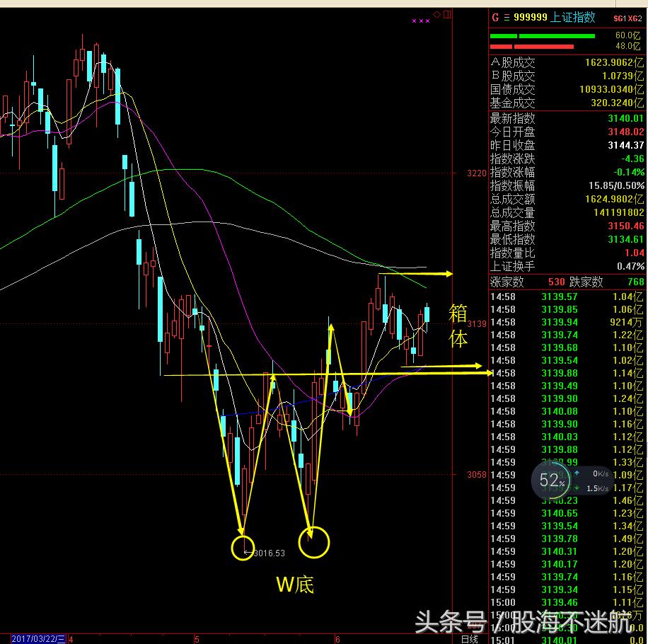Select the stock code 999999
The height and width of the screenshot is (644, 648).
(531, 18)
